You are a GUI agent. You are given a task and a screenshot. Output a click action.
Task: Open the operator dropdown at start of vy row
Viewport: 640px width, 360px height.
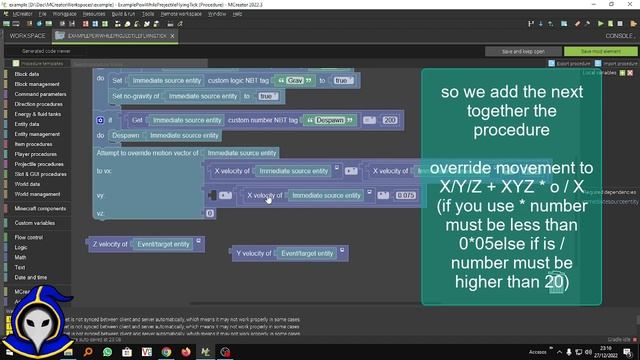point(225,196)
